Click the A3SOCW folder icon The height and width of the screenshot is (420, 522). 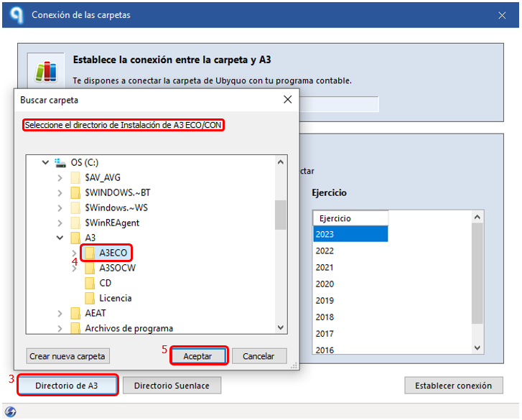coord(90,268)
